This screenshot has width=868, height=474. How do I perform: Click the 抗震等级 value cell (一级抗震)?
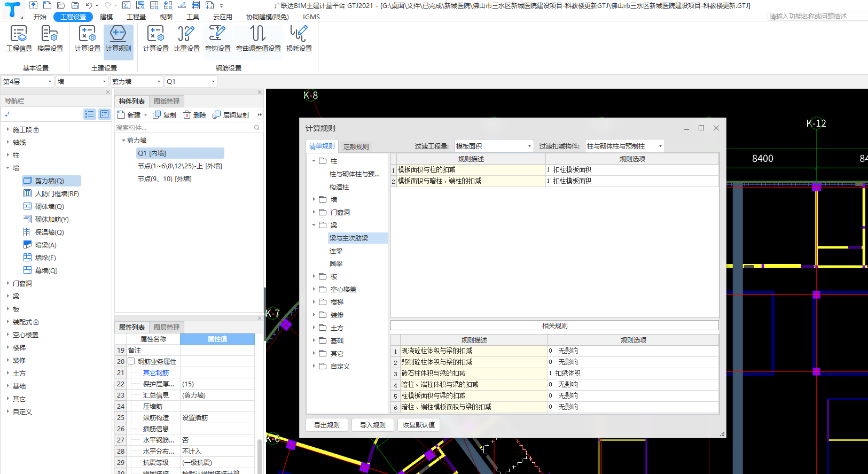pos(217,462)
